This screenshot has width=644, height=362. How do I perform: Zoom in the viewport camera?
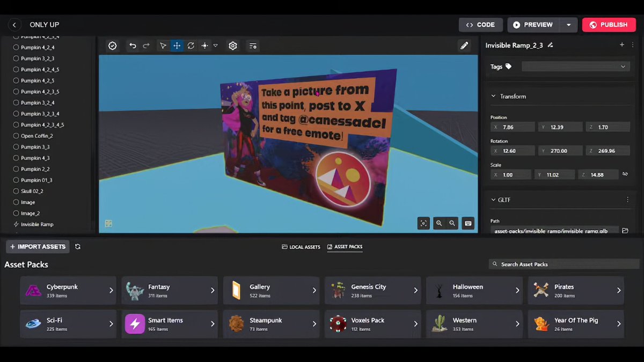click(439, 223)
